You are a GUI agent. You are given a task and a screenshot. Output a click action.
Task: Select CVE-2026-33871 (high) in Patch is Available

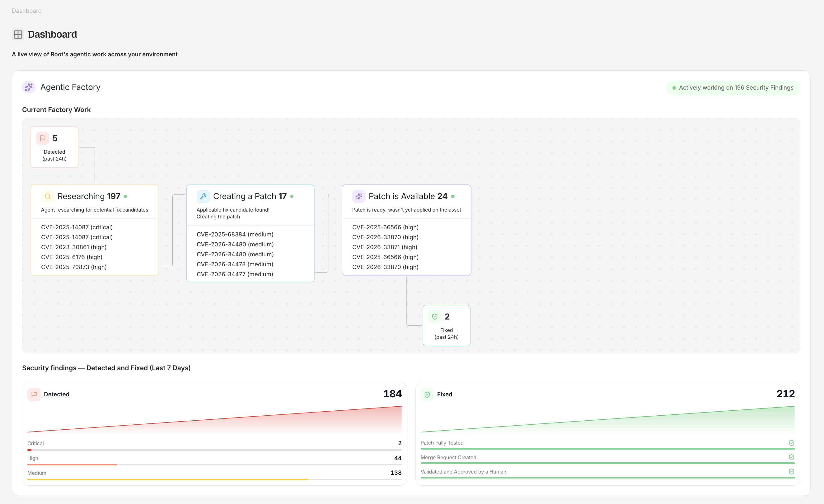(x=385, y=247)
